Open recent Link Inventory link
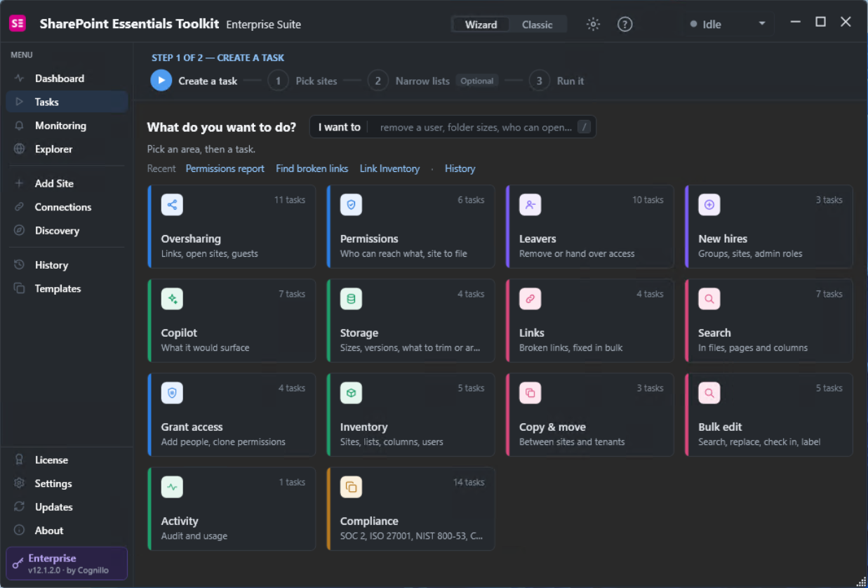The width and height of the screenshot is (868, 588). (389, 168)
